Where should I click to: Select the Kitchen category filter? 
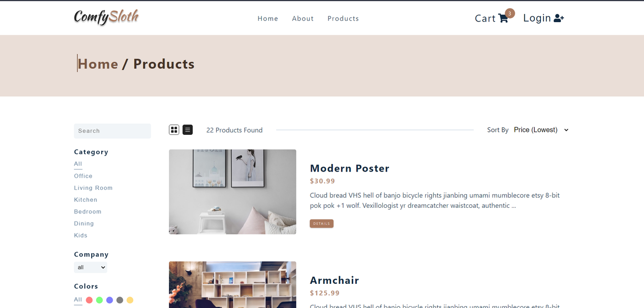pyautogui.click(x=86, y=200)
